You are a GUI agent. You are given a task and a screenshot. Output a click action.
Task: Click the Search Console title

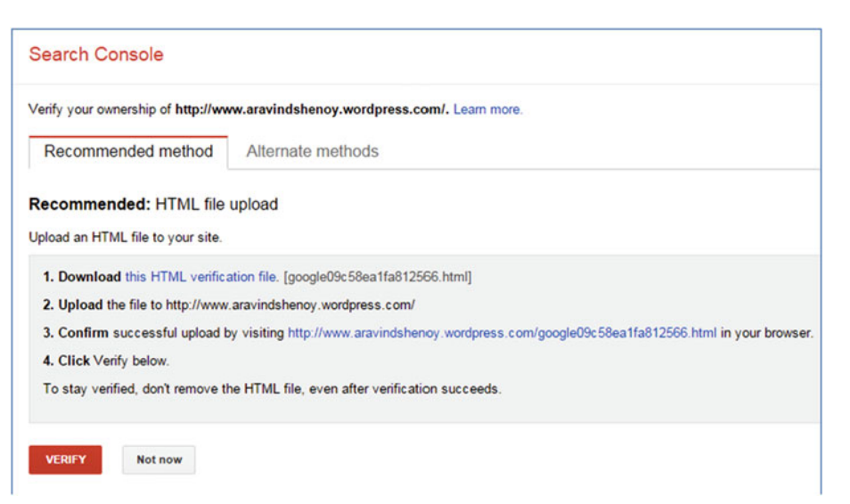96,54
